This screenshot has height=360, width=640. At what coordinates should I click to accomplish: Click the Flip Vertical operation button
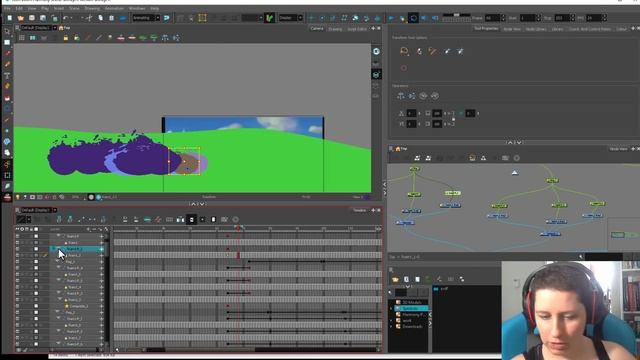point(412,96)
